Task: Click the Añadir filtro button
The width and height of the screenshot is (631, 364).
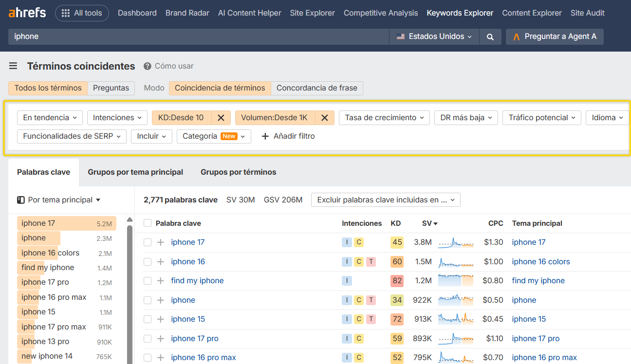Action: pos(288,136)
